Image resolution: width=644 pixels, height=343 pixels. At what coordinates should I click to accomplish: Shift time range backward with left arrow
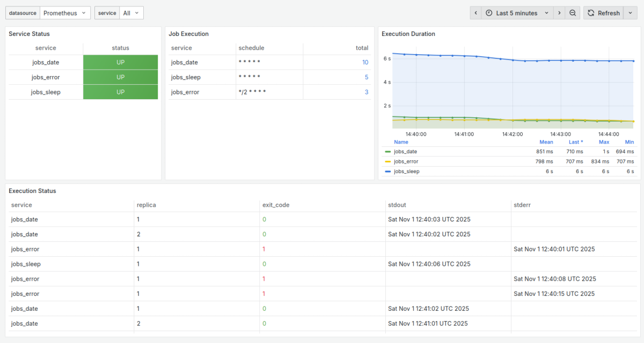(475, 13)
